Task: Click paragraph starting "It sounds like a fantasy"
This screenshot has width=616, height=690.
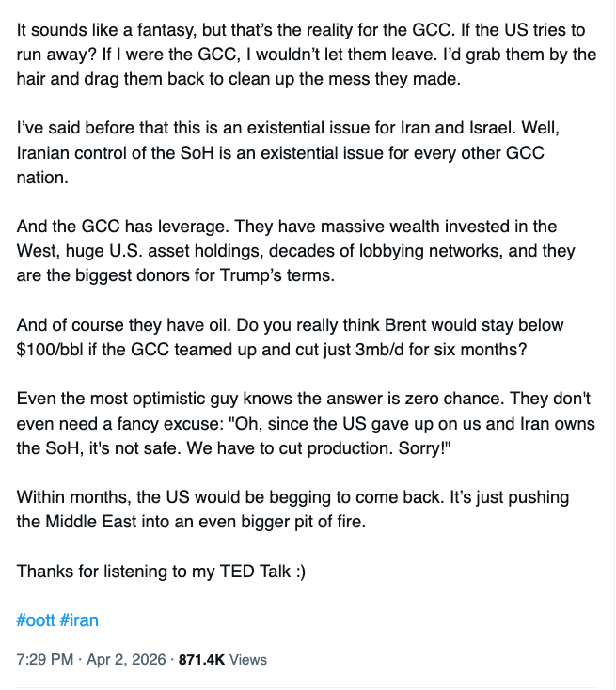Action: coord(301,55)
